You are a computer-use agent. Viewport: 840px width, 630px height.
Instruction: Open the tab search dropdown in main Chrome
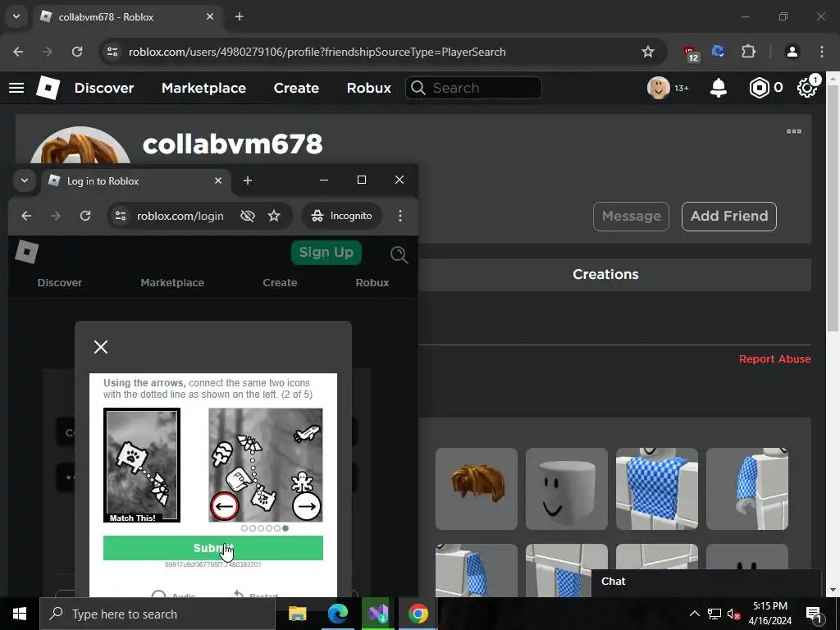coord(16,16)
